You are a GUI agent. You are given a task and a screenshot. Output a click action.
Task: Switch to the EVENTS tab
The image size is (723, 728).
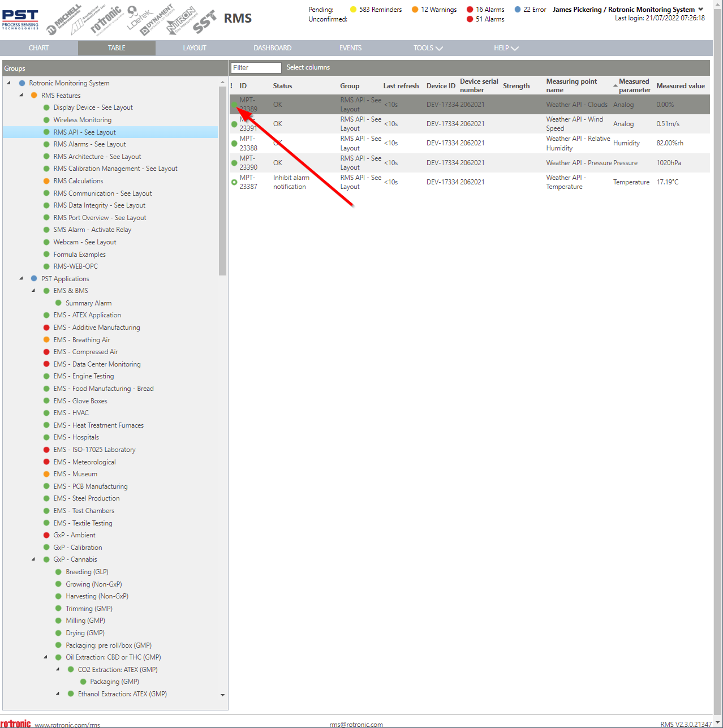[350, 48]
